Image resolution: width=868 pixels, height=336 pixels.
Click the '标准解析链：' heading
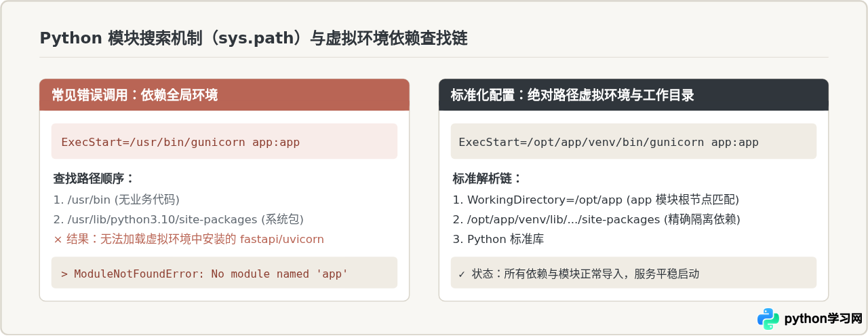487,179
